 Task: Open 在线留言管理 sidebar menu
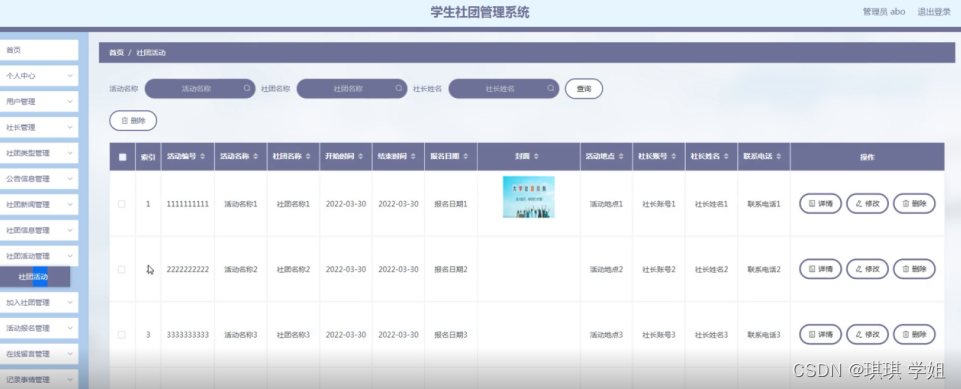(x=39, y=354)
